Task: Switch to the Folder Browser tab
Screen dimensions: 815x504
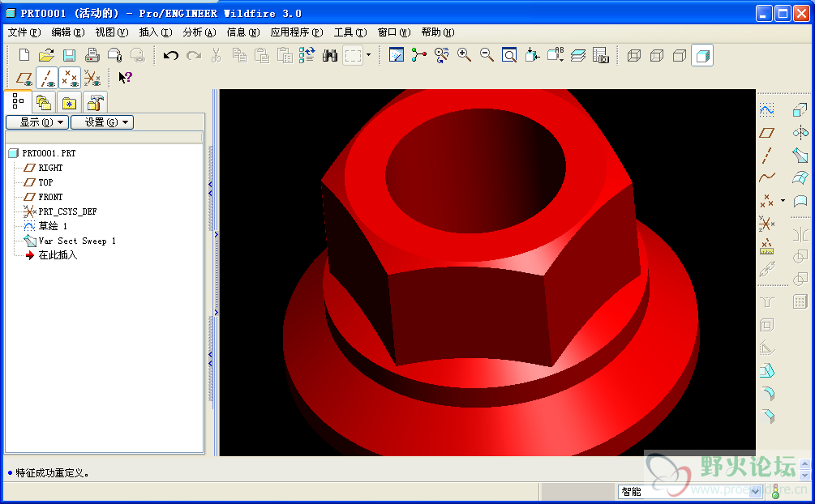Action: click(44, 103)
